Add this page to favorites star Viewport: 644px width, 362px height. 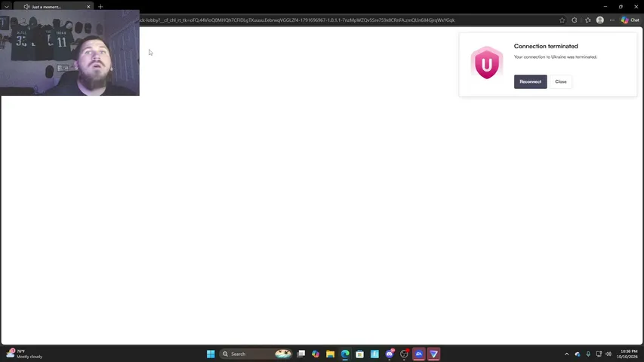pyautogui.click(x=562, y=20)
